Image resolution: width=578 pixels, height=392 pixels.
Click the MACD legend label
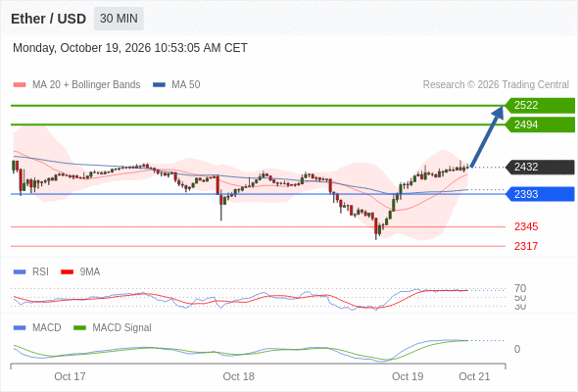[x=46, y=327]
